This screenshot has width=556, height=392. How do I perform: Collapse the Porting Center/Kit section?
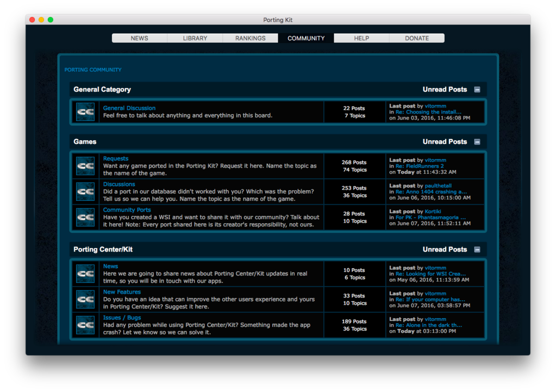coord(477,250)
